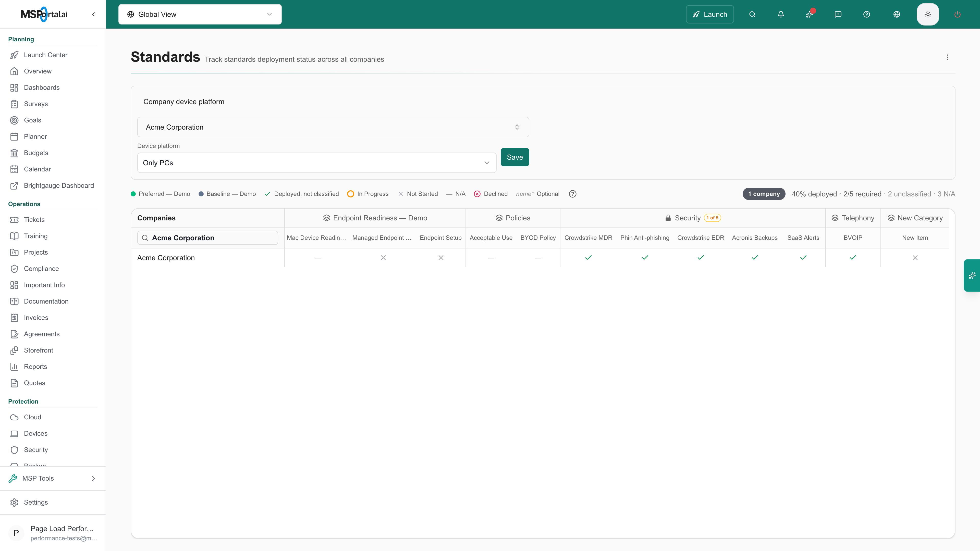Click the Agreements icon
Image resolution: width=980 pixels, height=551 pixels.
click(14, 334)
